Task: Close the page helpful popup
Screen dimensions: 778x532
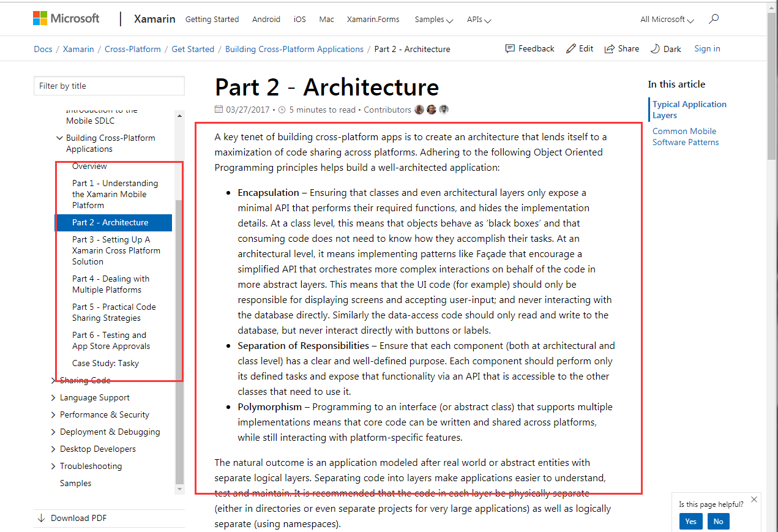Action: click(x=754, y=500)
